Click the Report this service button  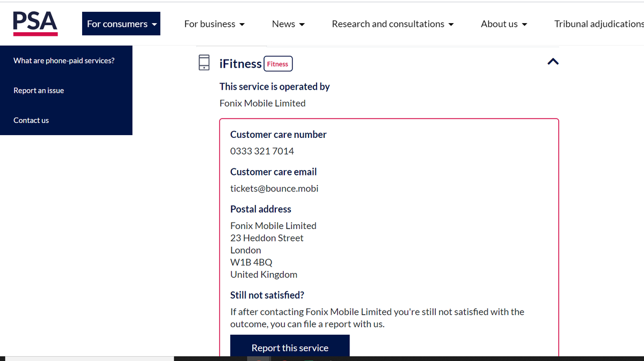tap(290, 347)
